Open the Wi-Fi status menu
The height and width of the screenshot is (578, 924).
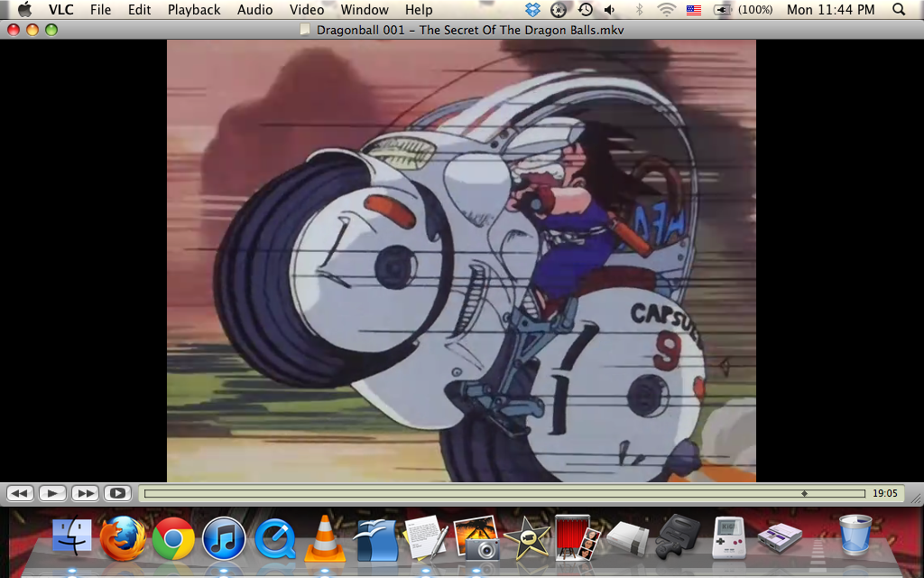[667, 9]
